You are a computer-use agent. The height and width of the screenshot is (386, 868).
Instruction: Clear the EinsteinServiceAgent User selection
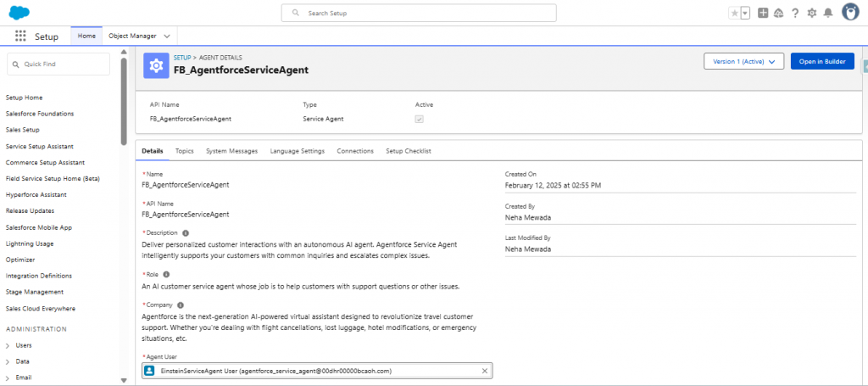[485, 371]
